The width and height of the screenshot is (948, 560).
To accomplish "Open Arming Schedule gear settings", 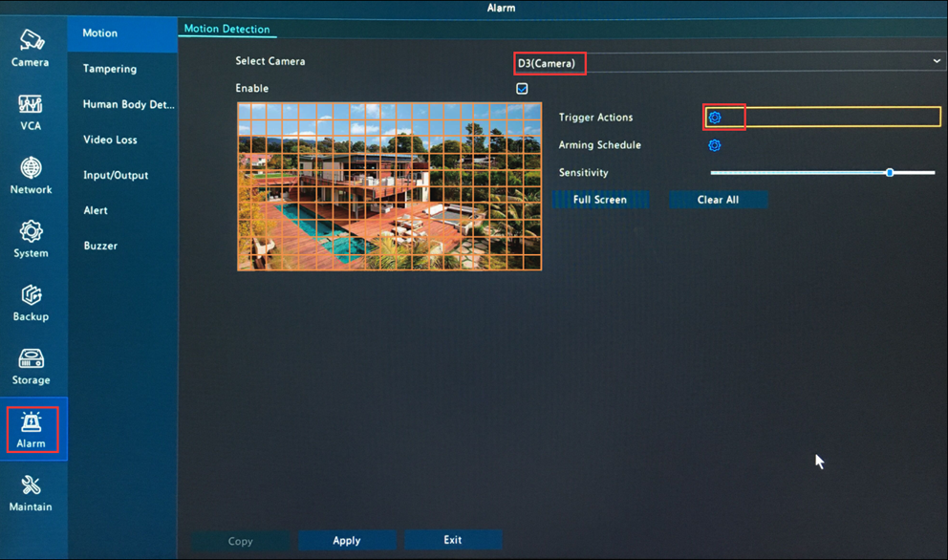I will click(x=715, y=145).
